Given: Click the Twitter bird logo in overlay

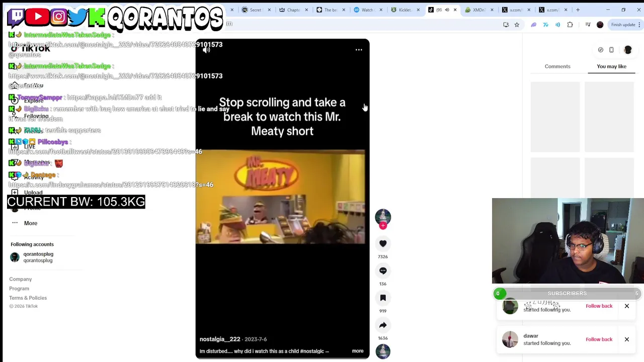Looking at the screenshot, I should tap(78, 17).
